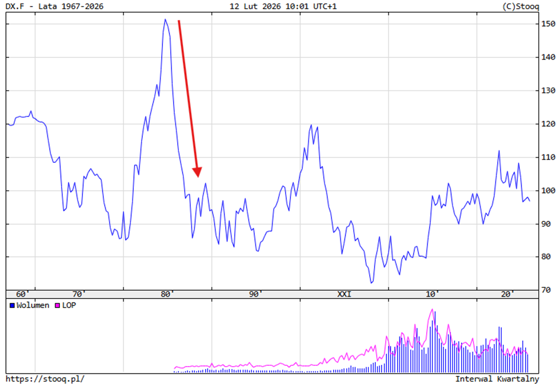560x392 pixels.
Task: Click the 120 value on price axis
Action: coord(548,124)
